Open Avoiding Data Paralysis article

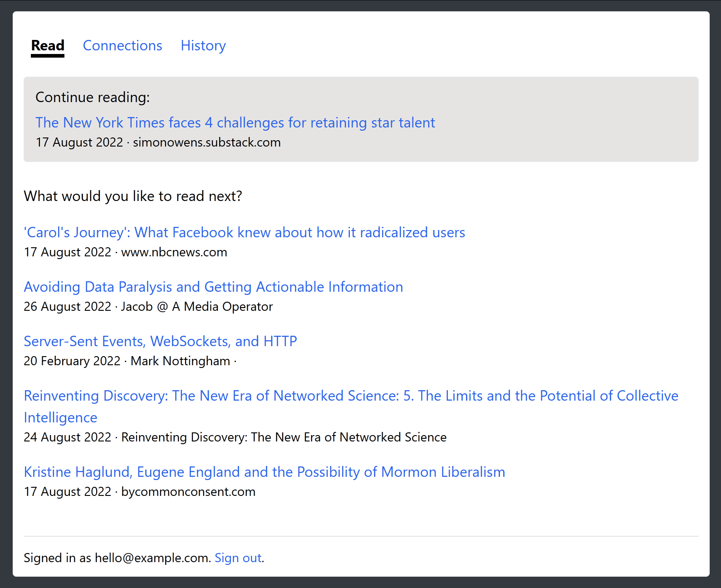tap(213, 287)
